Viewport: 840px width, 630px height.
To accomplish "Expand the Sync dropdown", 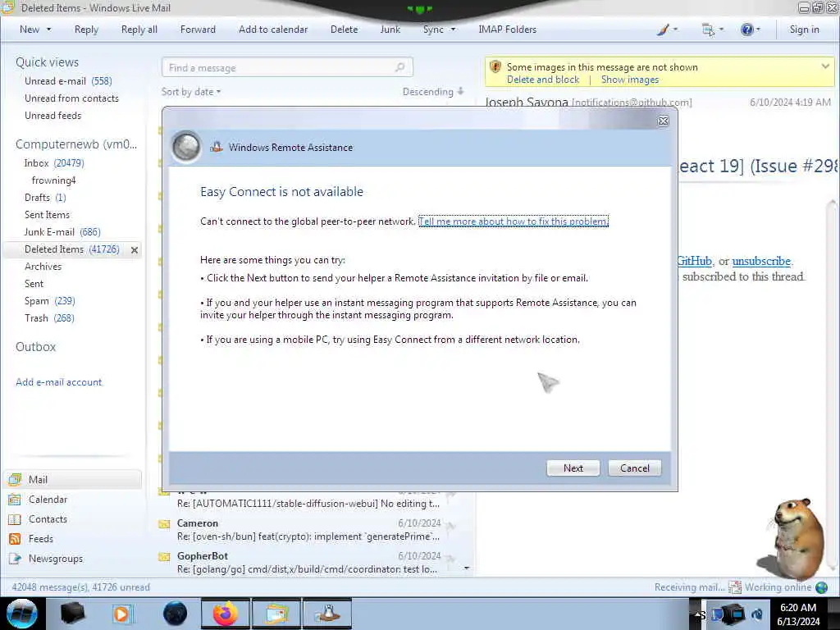I will click(x=453, y=30).
